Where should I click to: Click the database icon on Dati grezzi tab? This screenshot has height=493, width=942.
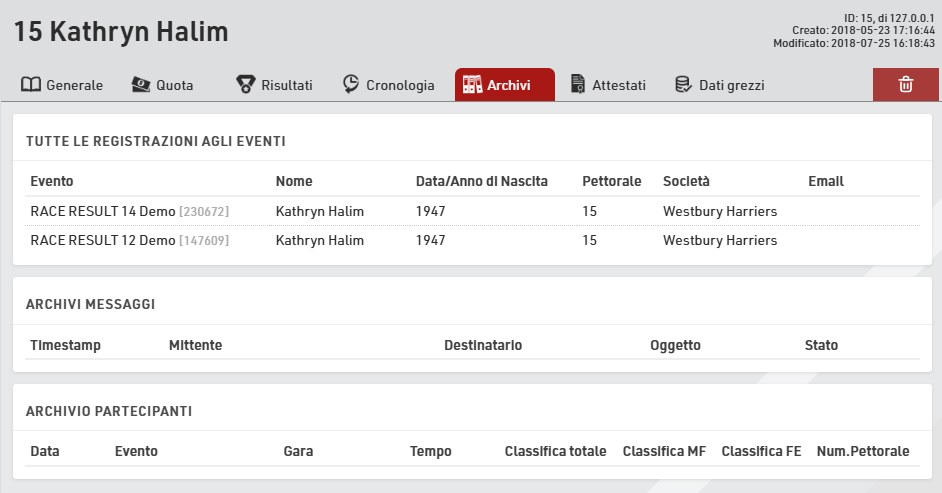(684, 85)
